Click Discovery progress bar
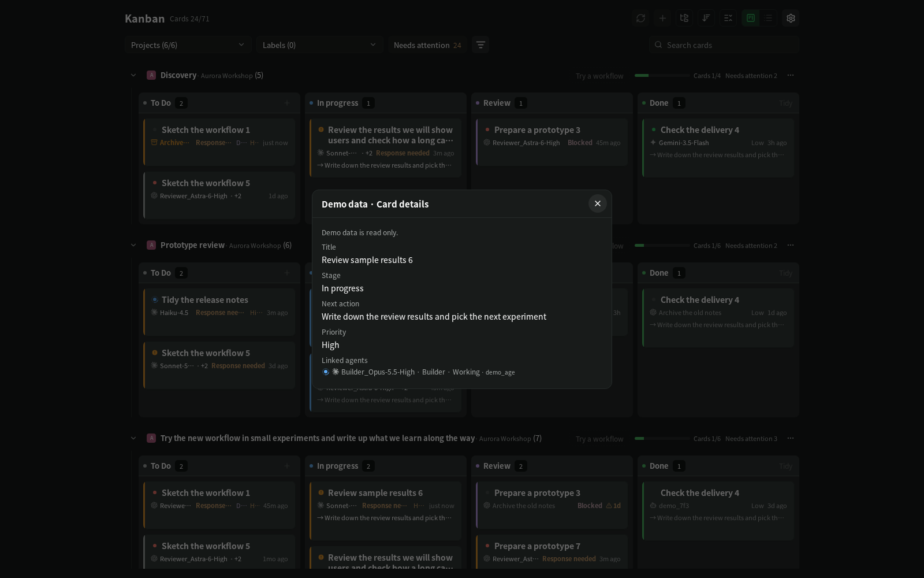The height and width of the screenshot is (578, 924). click(x=662, y=75)
